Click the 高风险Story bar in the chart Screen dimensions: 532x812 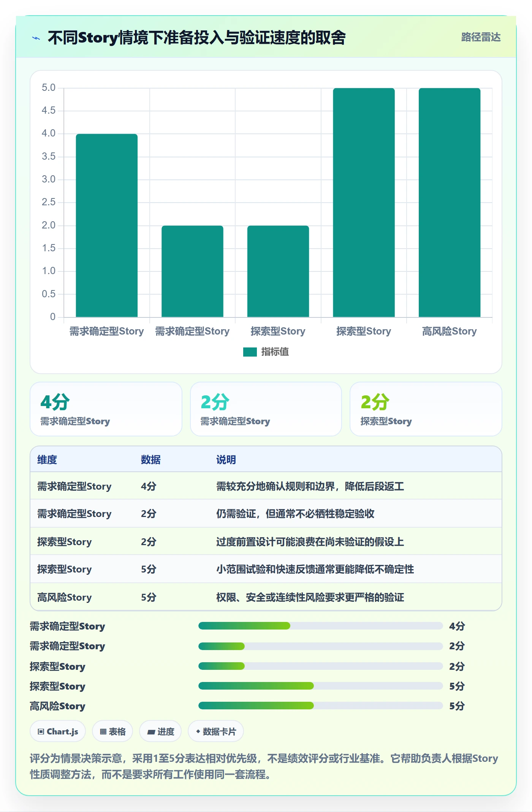click(450, 203)
